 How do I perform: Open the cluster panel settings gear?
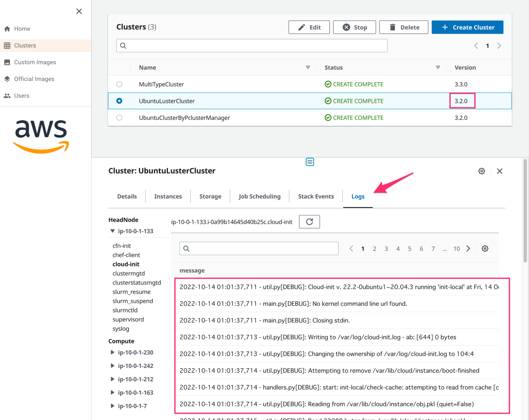[481, 171]
